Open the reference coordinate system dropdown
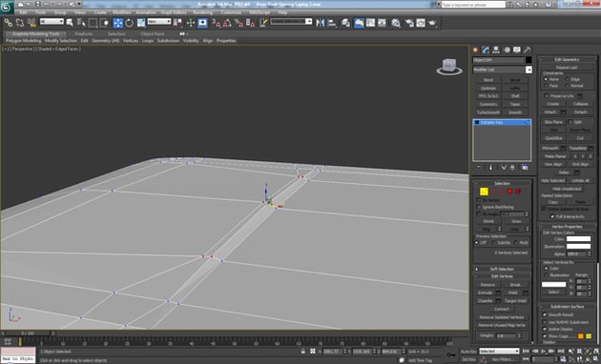This screenshot has width=601, height=364. [159, 21]
